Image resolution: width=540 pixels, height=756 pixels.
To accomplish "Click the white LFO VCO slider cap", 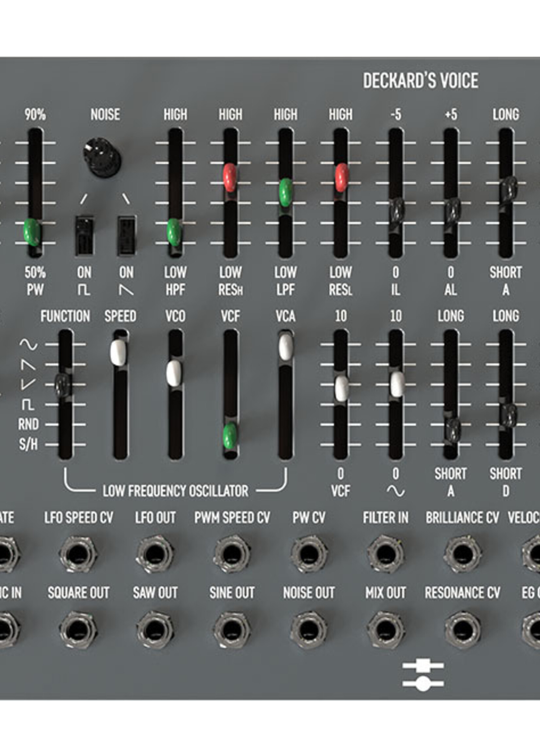I will click(174, 373).
